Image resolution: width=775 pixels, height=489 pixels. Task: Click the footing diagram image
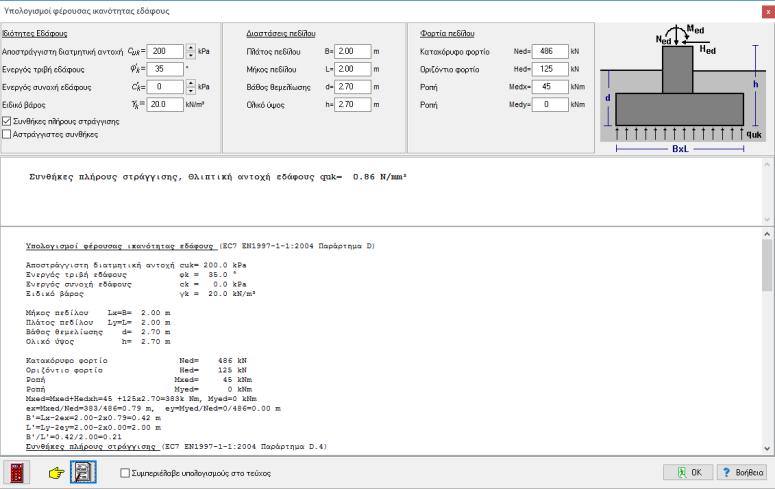(x=683, y=88)
